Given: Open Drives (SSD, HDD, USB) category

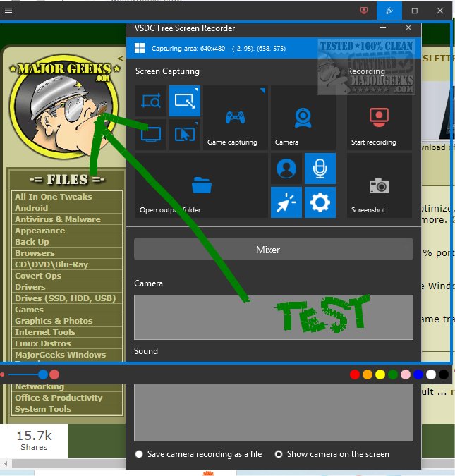Looking at the screenshot, I should tap(66, 298).
